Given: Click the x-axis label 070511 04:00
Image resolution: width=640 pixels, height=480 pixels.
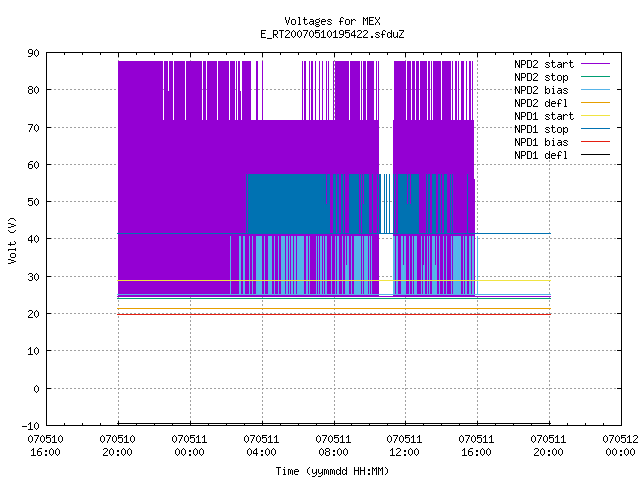Looking at the screenshot, I should [261, 446].
